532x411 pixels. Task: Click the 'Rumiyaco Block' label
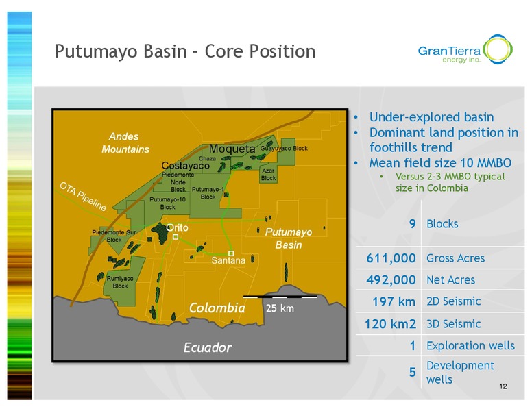coord(120,282)
